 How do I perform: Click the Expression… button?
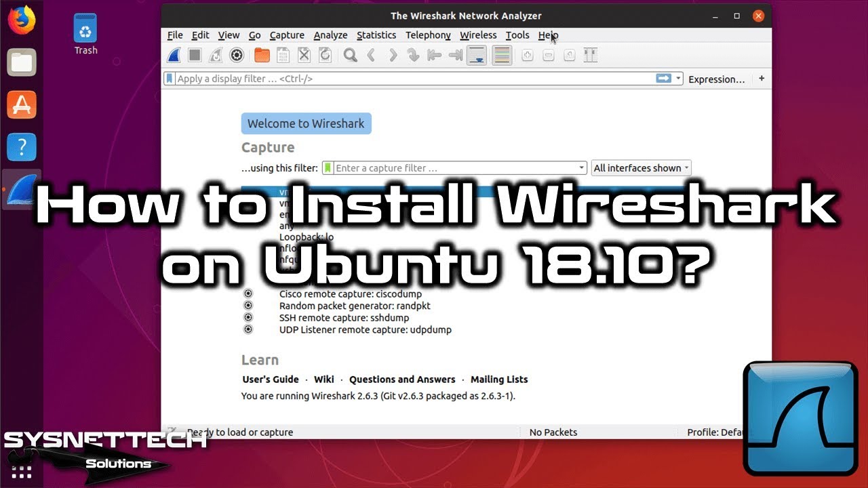click(717, 79)
